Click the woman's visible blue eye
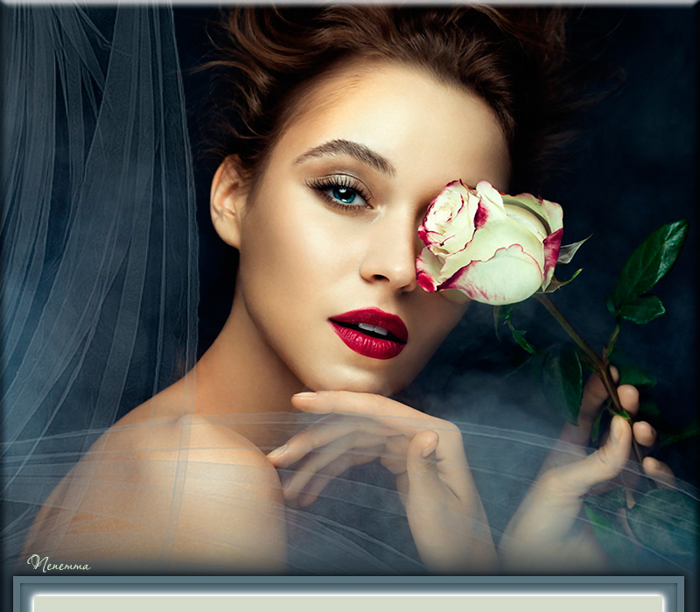 click(x=346, y=195)
